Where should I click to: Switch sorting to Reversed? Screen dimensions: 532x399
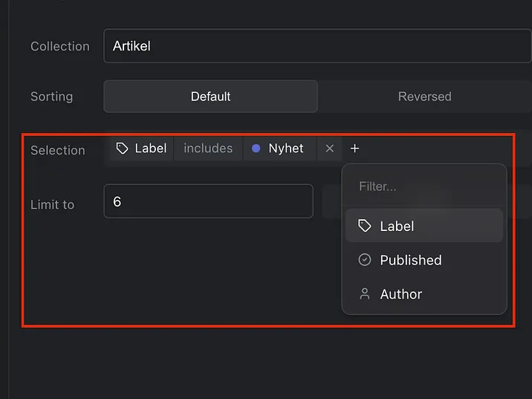(424, 97)
